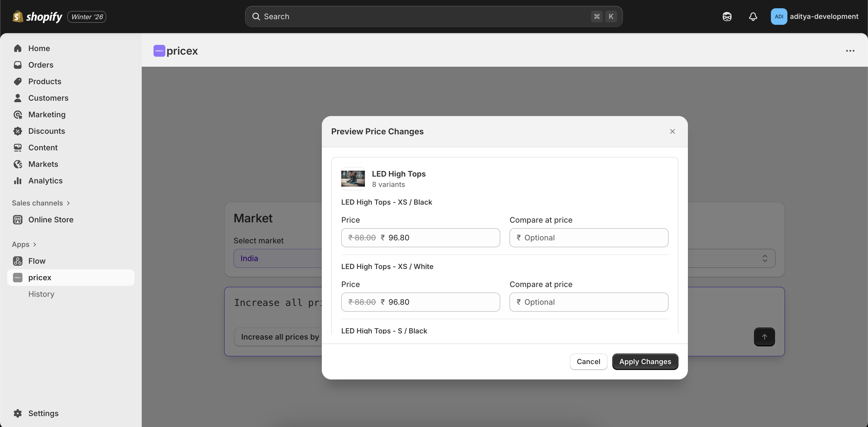
Task: Open Products from the sidebar
Action: [45, 82]
